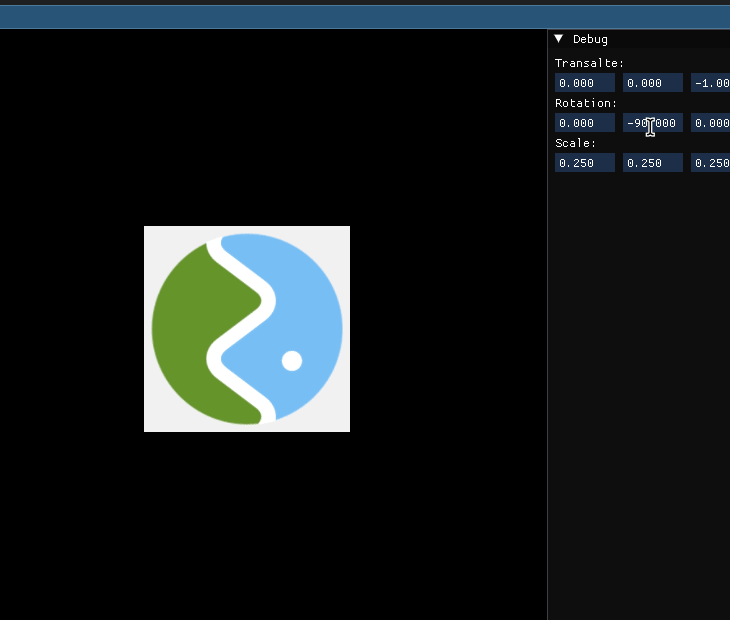Select third Rotation field 0.000
Viewport: 730px width, 620px height.
pos(710,123)
